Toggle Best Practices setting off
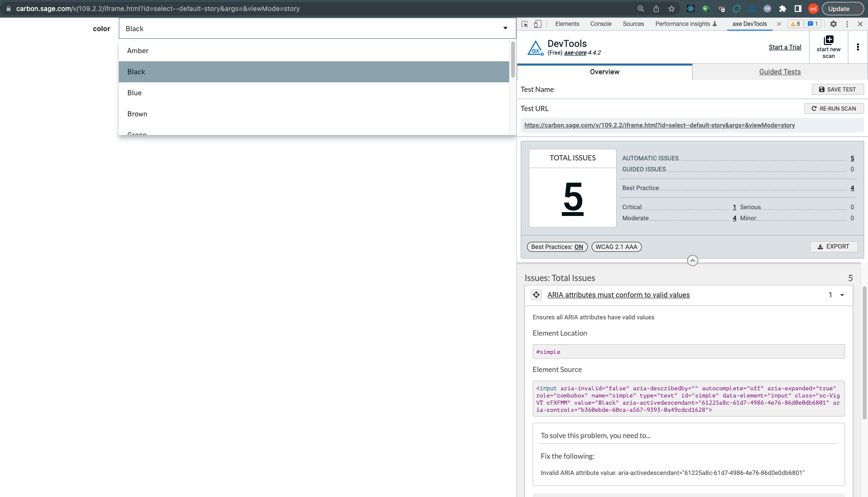 [x=557, y=247]
